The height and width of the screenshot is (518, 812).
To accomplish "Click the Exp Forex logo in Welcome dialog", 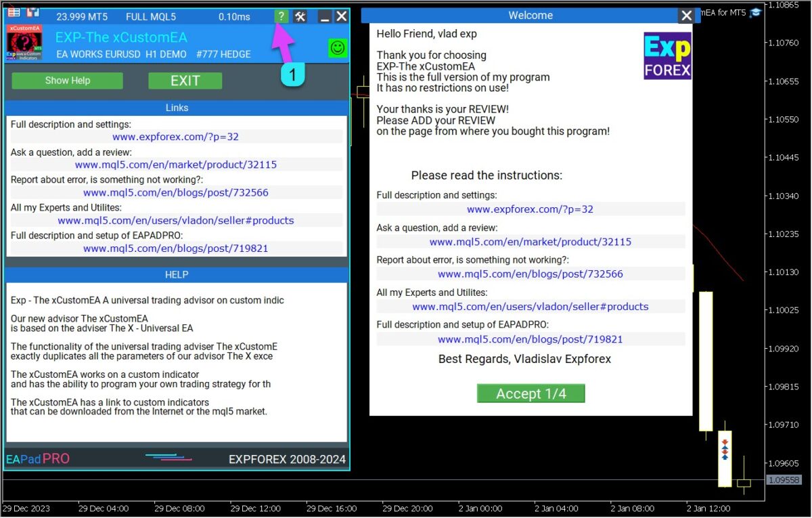I will (x=667, y=56).
